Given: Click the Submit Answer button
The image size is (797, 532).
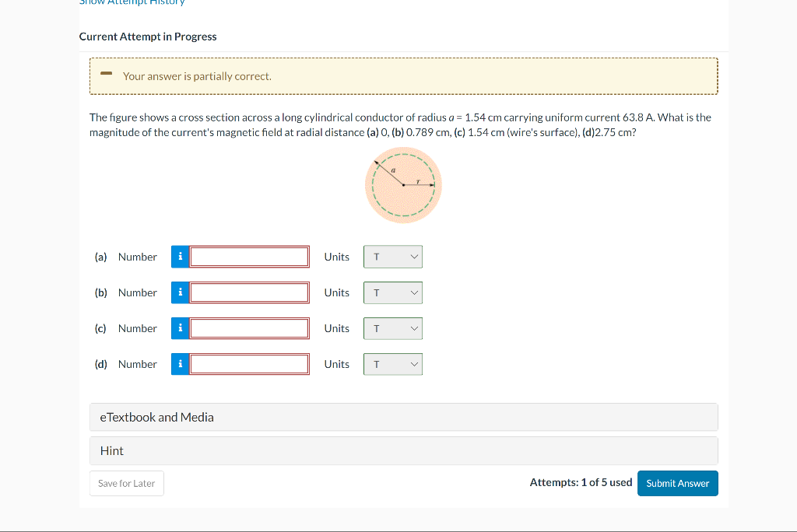Looking at the screenshot, I should click(678, 483).
